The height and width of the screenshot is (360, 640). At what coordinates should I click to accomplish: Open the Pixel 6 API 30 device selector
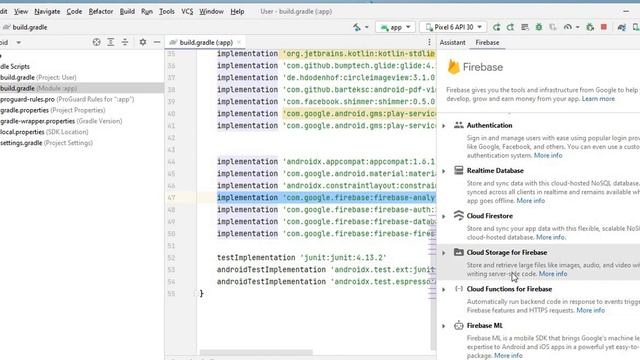(x=453, y=27)
